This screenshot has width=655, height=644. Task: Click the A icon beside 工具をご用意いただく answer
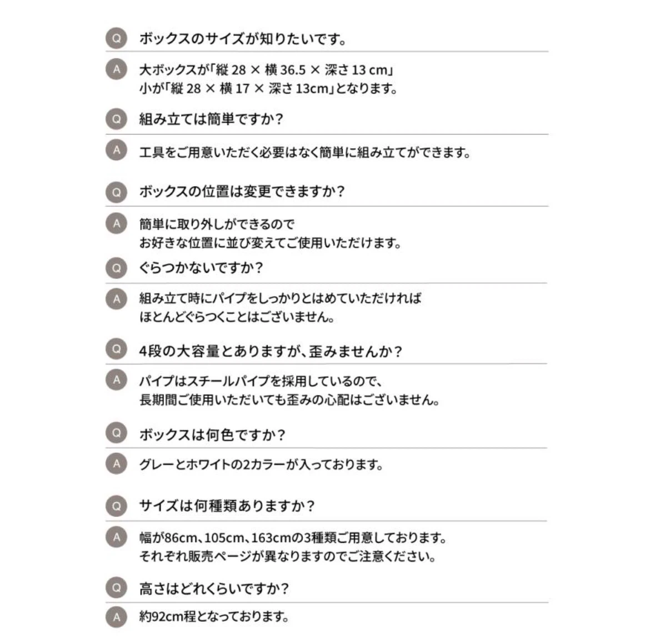[x=116, y=150]
